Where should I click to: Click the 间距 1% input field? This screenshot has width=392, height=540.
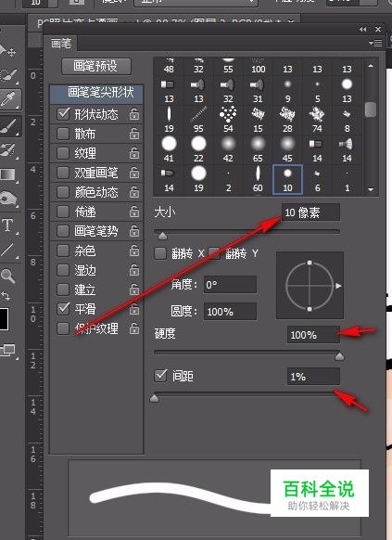(x=313, y=377)
